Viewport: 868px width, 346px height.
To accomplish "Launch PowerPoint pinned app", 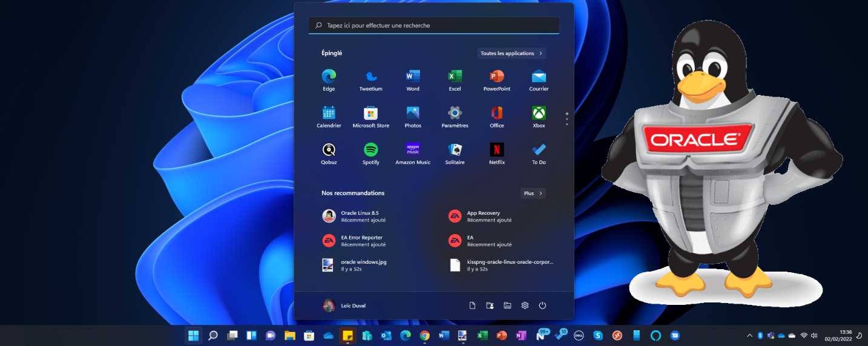I will [x=496, y=80].
